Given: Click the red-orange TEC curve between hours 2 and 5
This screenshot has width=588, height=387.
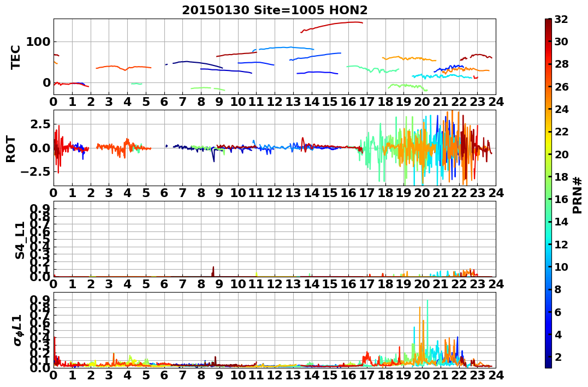Looking at the screenshot, I should 124,68.
